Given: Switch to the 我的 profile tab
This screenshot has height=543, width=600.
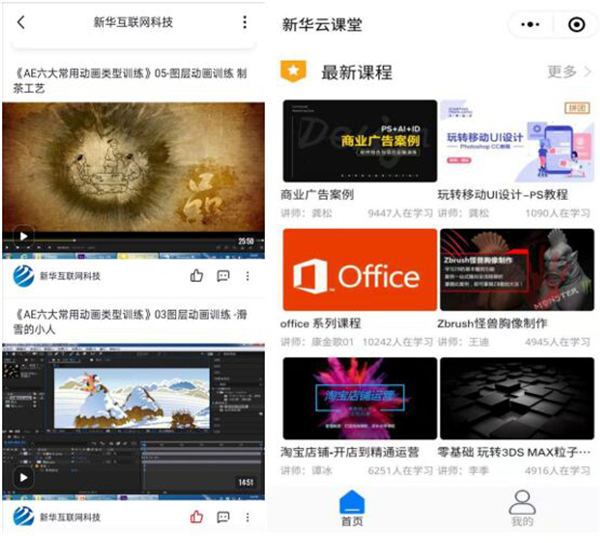Looking at the screenshot, I should 522,508.
